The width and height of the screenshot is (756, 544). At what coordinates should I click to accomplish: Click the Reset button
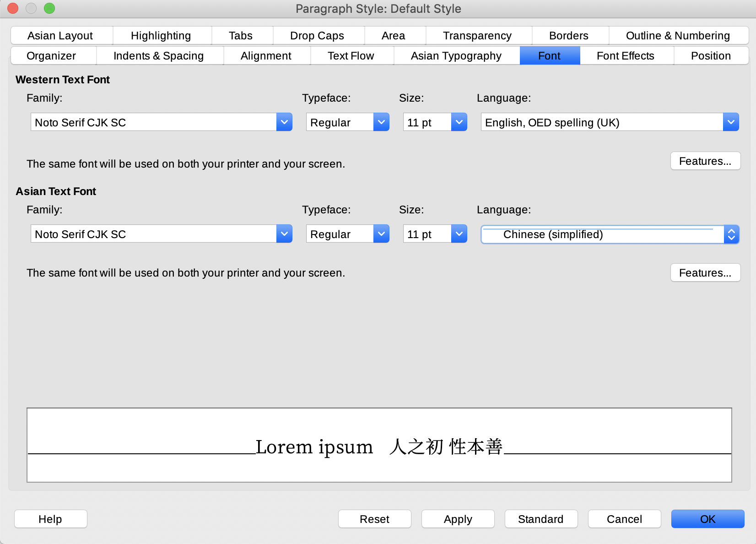(x=374, y=519)
